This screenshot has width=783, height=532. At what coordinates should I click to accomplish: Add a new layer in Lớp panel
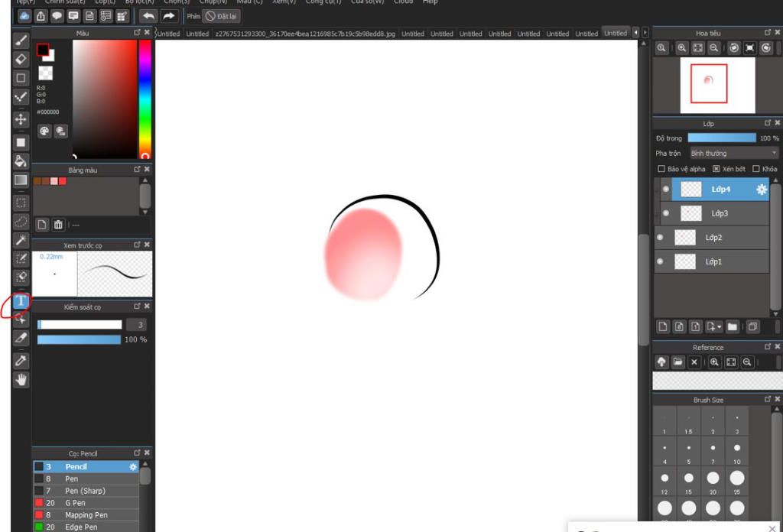(663, 327)
